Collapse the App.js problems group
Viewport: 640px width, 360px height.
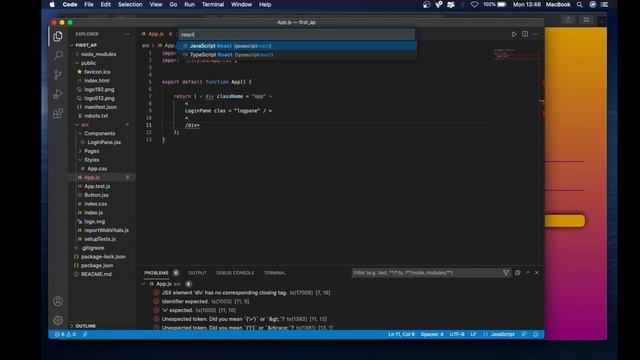tap(163, 284)
